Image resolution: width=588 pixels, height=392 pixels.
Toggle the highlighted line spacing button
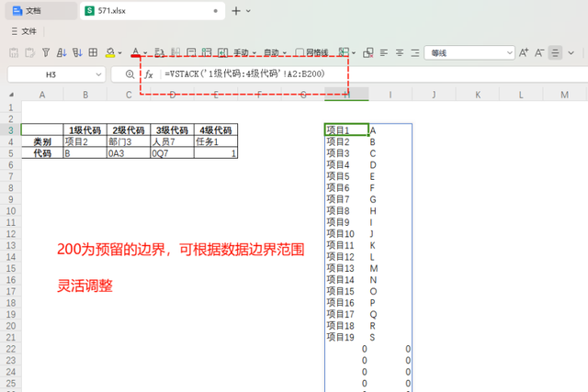555,53
